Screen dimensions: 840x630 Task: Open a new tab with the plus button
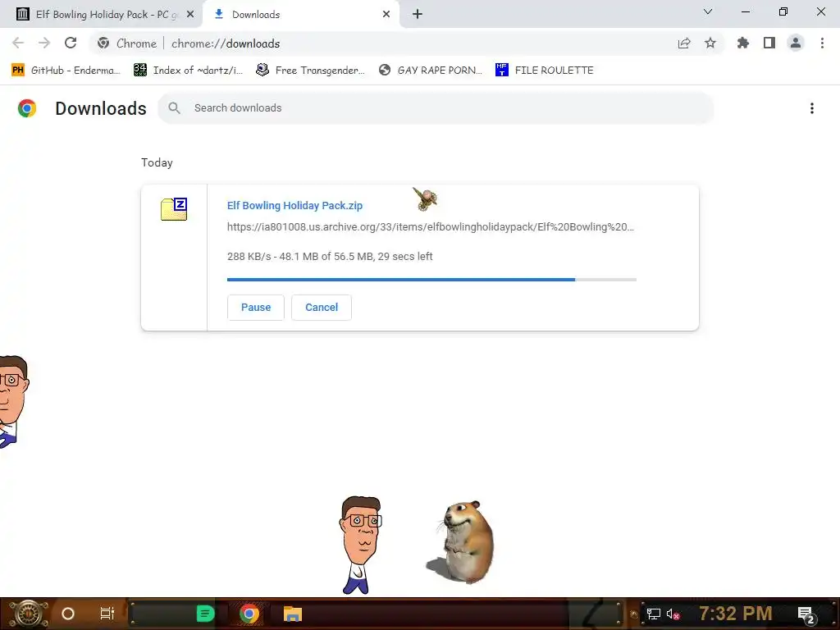pyautogui.click(x=418, y=15)
